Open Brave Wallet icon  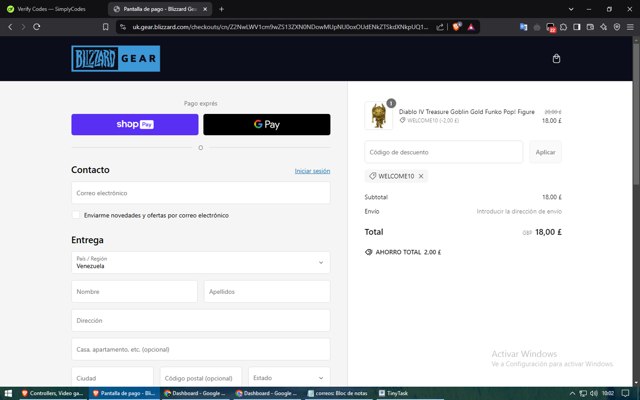click(x=590, y=27)
